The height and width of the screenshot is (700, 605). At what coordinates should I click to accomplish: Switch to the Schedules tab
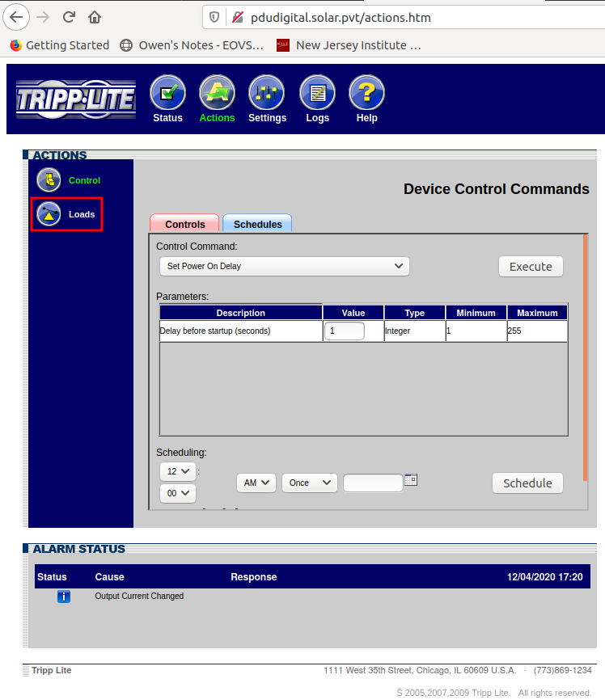coord(257,224)
